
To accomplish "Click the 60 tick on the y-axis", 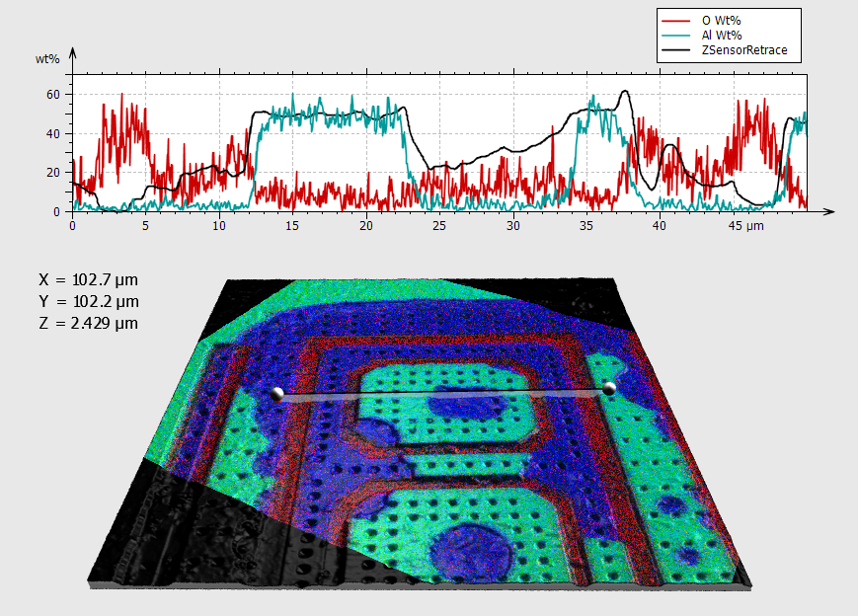I will coord(54,95).
